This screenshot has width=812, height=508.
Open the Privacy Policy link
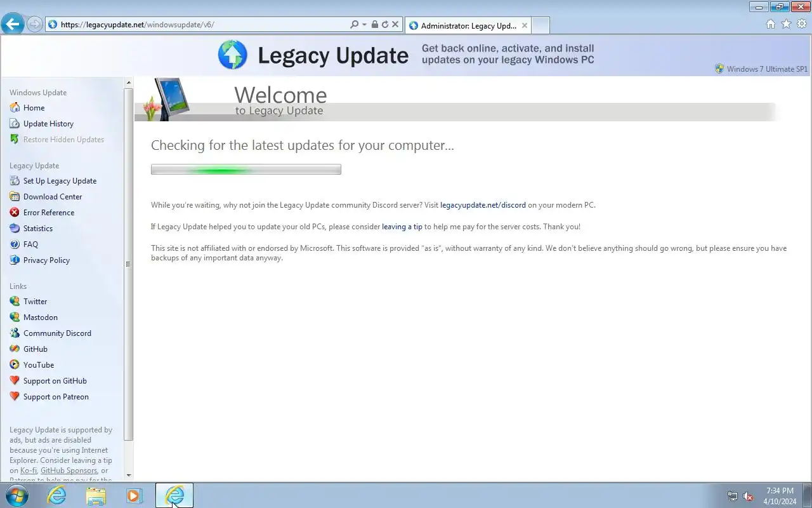coord(46,260)
